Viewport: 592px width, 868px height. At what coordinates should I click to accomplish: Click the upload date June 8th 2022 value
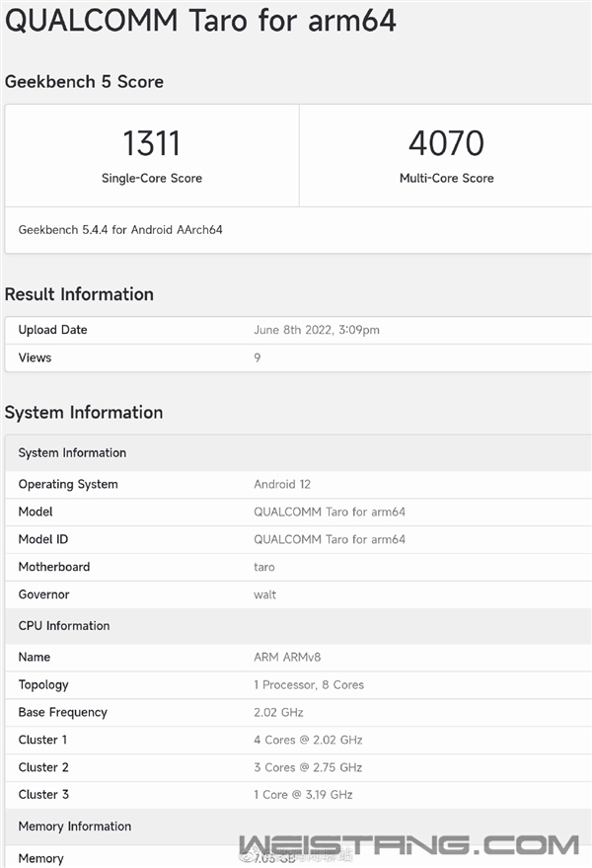317,330
